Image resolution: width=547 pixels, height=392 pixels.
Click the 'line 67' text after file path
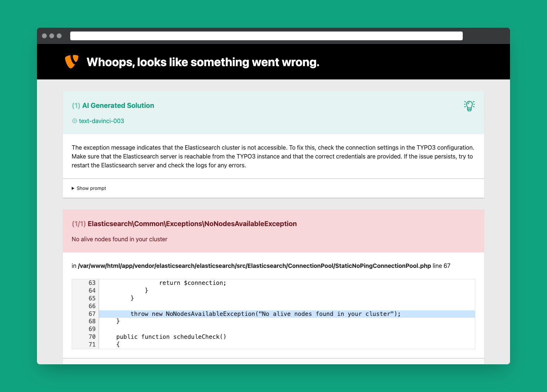tap(442, 266)
